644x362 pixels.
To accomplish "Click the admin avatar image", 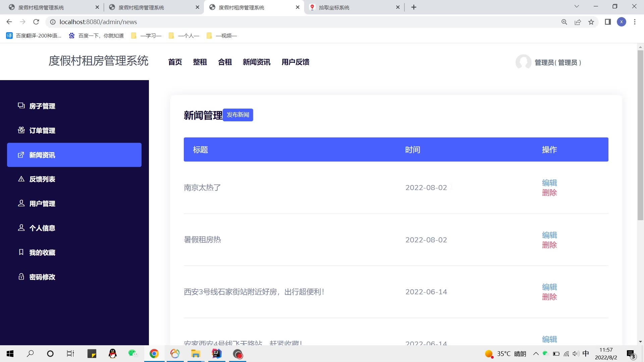I will (x=523, y=62).
